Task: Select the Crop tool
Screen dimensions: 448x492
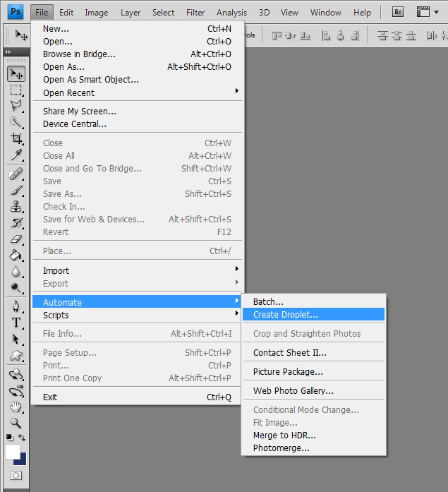Action: coord(16,138)
